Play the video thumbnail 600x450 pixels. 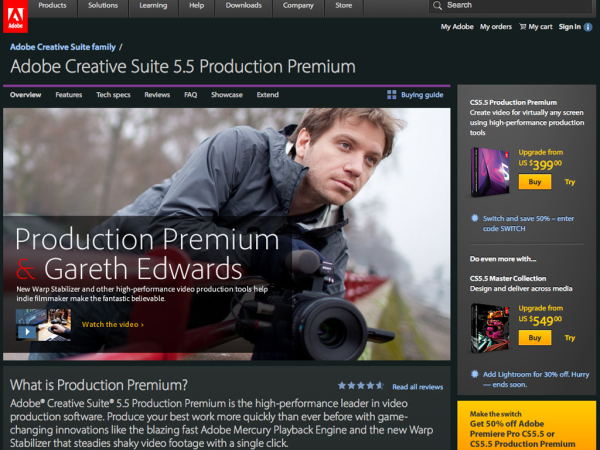pyautogui.click(x=43, y=324)
